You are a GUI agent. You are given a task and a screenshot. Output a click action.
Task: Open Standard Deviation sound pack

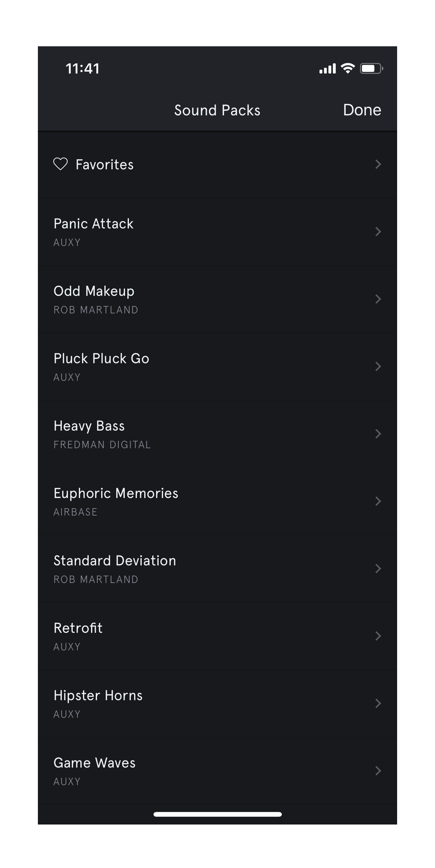(x=217, y=569)
